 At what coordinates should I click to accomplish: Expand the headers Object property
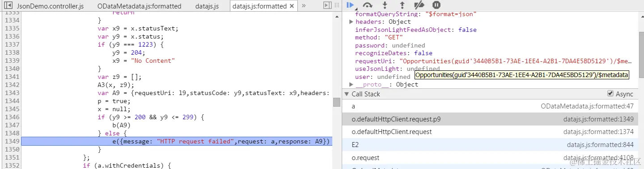(x=352, y=22)
